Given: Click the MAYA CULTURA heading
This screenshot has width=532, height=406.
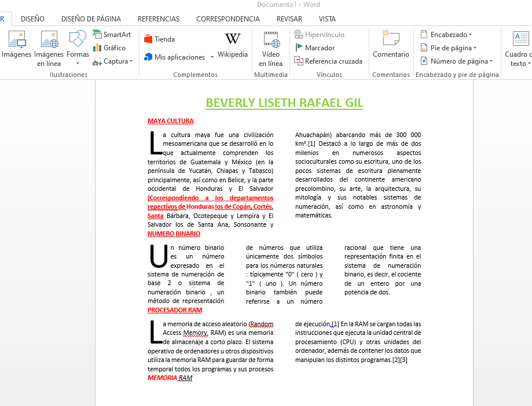Looking at the screenshot, I should [171, 121].
